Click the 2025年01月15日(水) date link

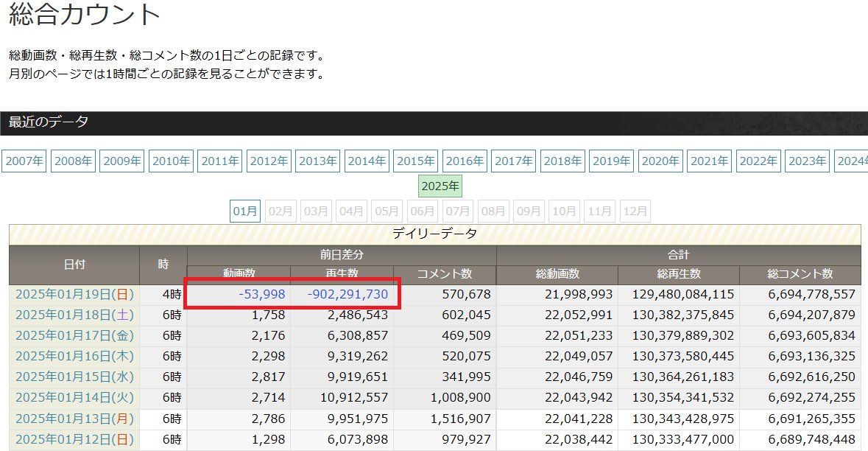point(75,377)
